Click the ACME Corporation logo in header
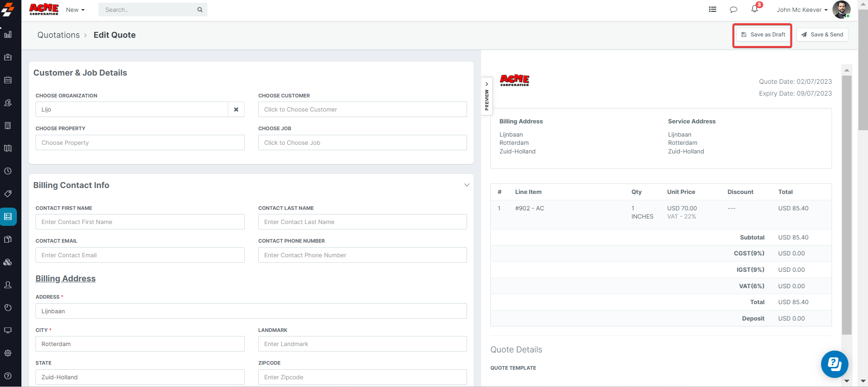The height and width of the screenshot is (387, 868). point(44,10)
